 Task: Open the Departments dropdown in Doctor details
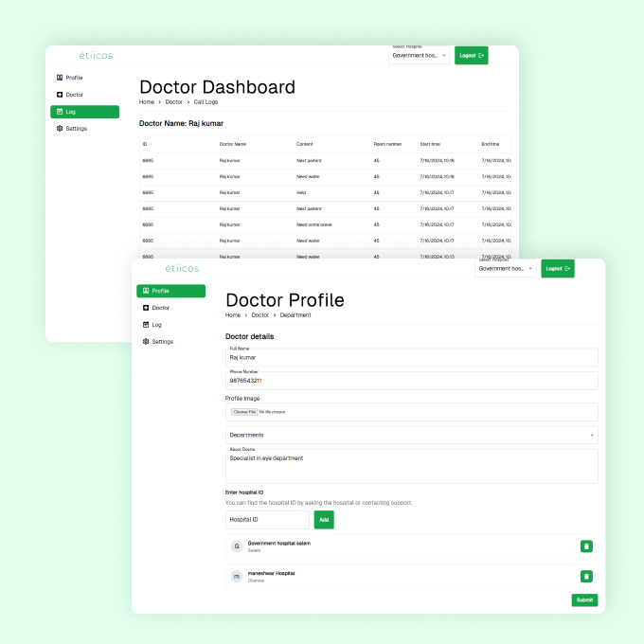[x=411, y=435]
